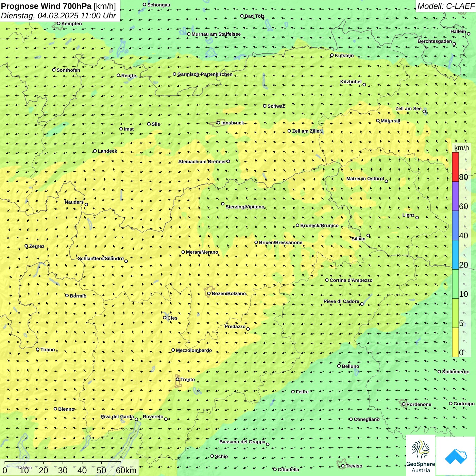The image size is (476, 476).
Task: Click the Sonthofen location marker
Action: click(54, 70)
